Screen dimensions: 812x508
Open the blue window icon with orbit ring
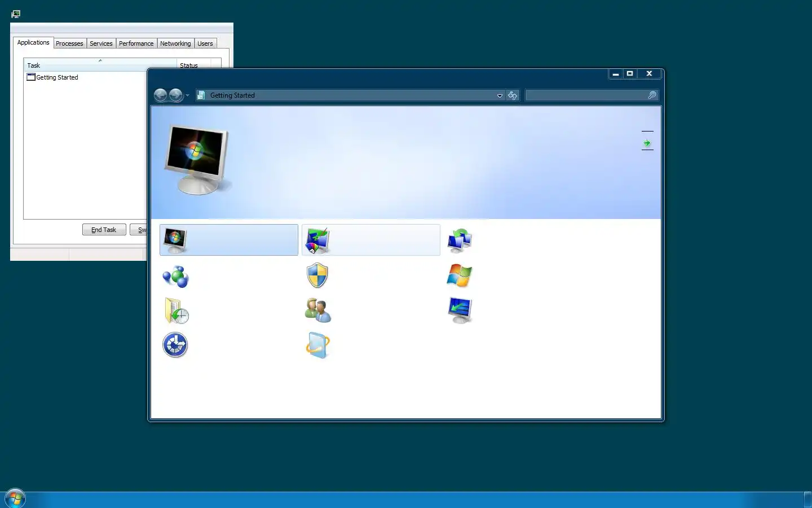(318, 345)
